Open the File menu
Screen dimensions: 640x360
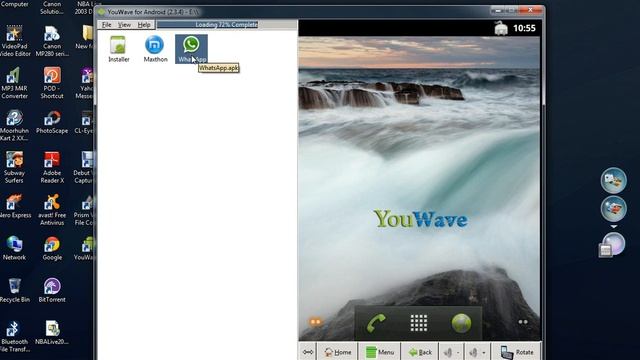107,25
